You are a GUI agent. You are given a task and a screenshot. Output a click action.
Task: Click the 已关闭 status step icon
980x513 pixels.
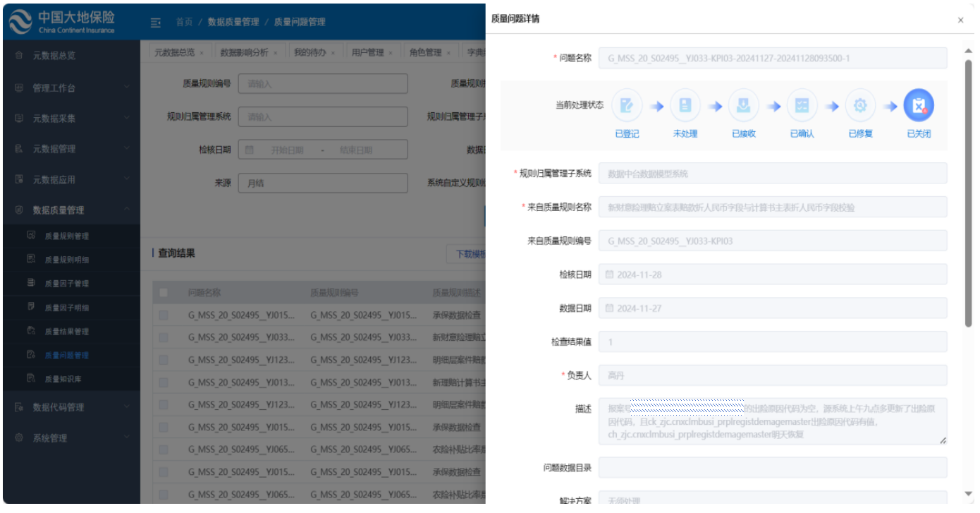point(919,106)
